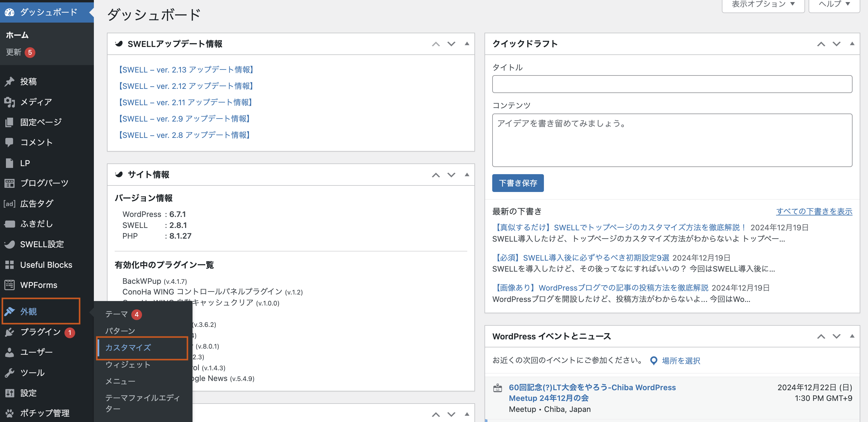Viewport: 868px width, 422px height.
Task: Click the Dashboard gauge icon in sidebar
Action: tap(10, 12)
